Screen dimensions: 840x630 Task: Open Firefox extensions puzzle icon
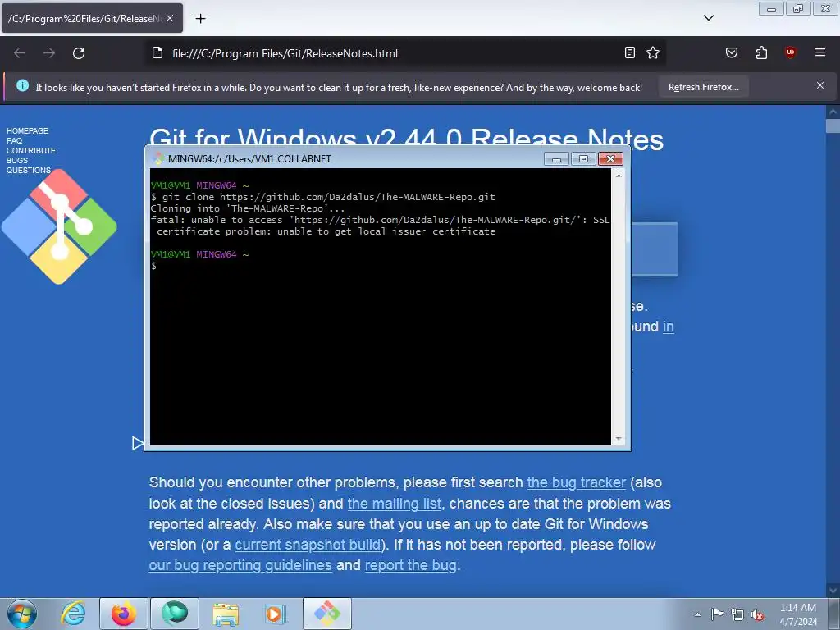click(x=761, y=52)
